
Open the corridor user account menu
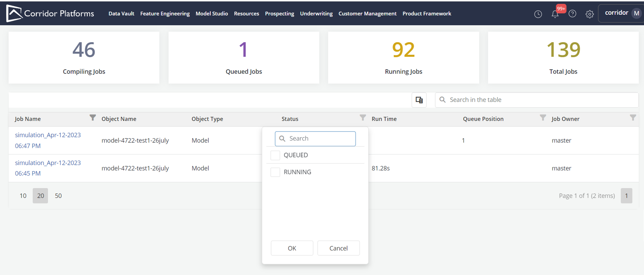pos(621,13)
